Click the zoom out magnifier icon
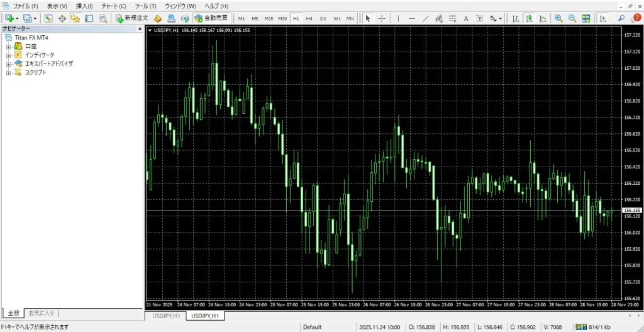The width and height of the screenshot is (644, 332). (x=572, y=18)
